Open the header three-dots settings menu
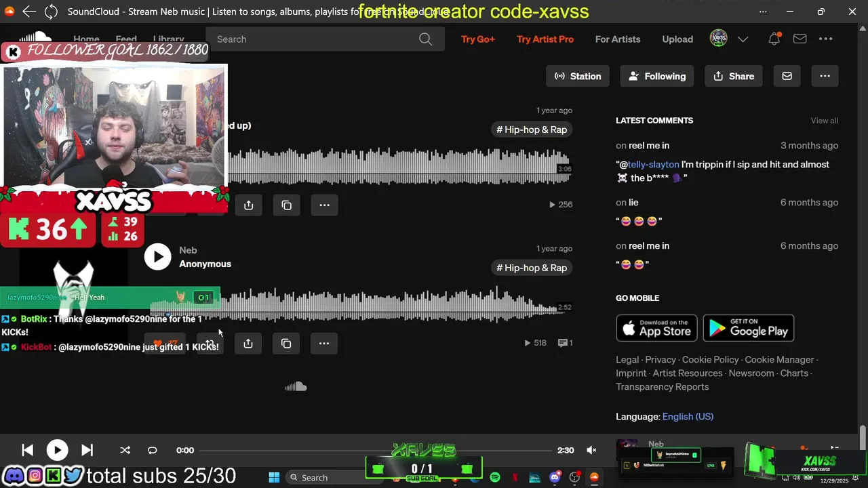 click(x=825, y=39)
